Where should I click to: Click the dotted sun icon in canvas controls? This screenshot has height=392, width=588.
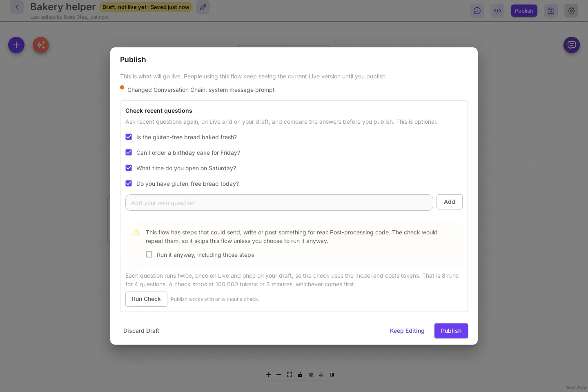[x=321, y=374]
